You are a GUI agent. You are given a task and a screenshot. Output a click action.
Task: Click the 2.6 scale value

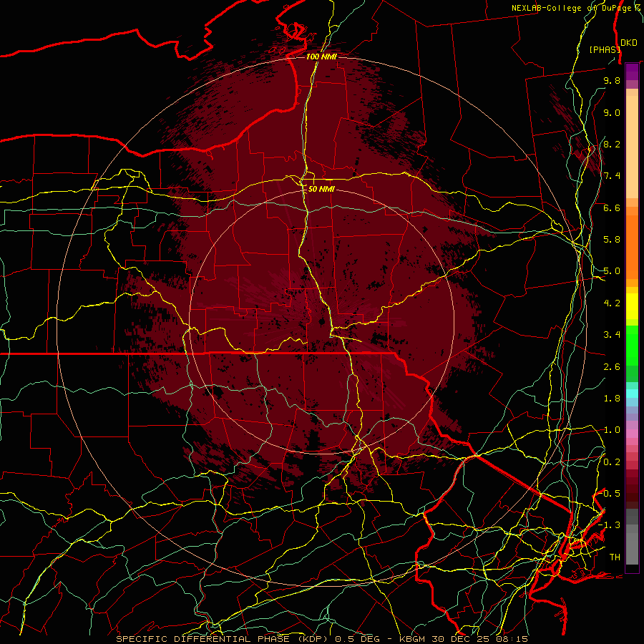(612, 367)
